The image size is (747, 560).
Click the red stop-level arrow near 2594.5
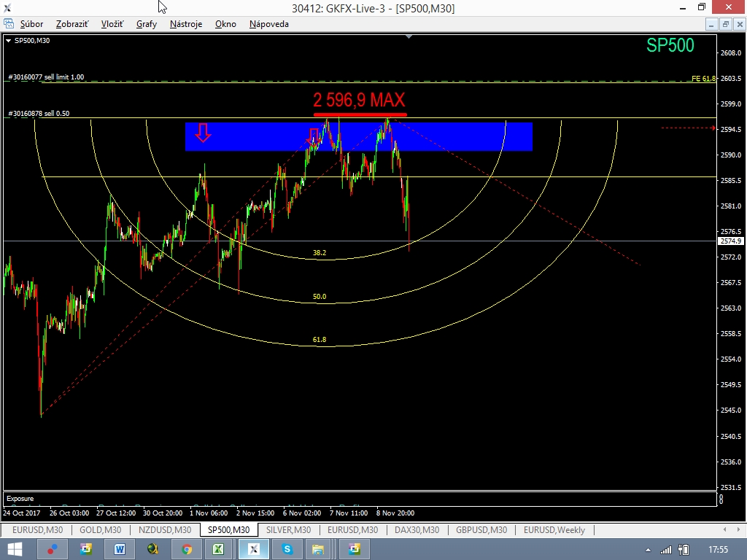[713, 128]
